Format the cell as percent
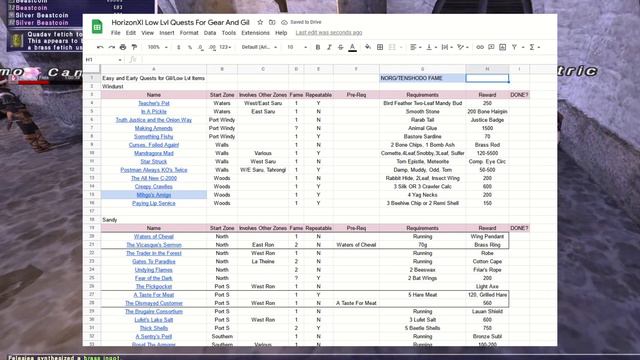Image resolution: width=640 pixels, height=360 pixels. [190, 47]
